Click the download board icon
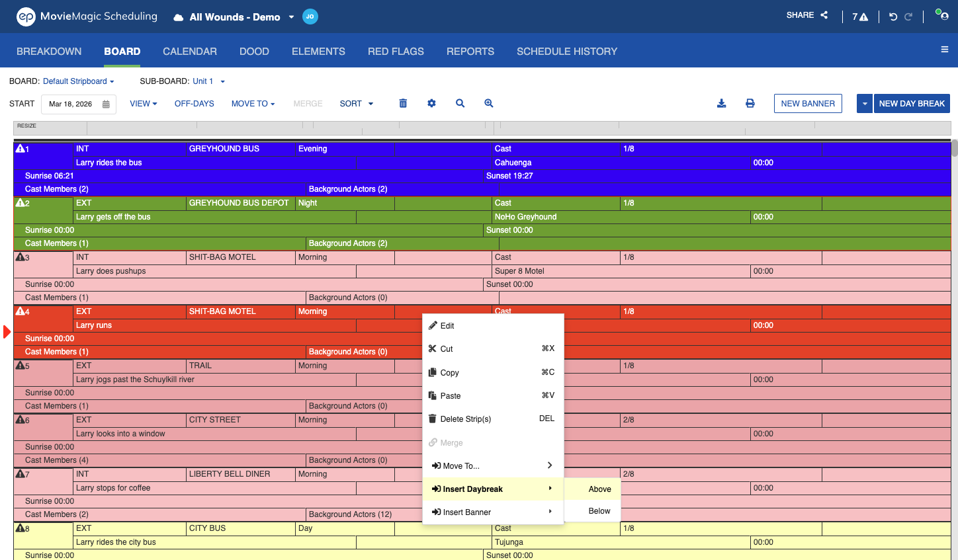Viewport: 958px width, 560px height. click(722, 103)
